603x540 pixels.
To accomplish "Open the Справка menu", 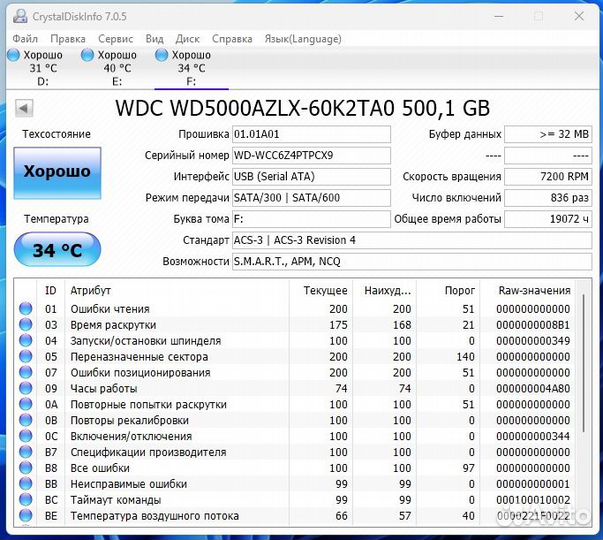I will (232, 39).
